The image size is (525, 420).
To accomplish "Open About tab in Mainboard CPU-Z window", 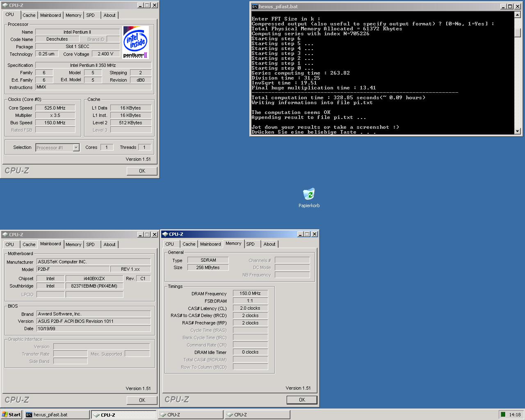I will [110, 244].
